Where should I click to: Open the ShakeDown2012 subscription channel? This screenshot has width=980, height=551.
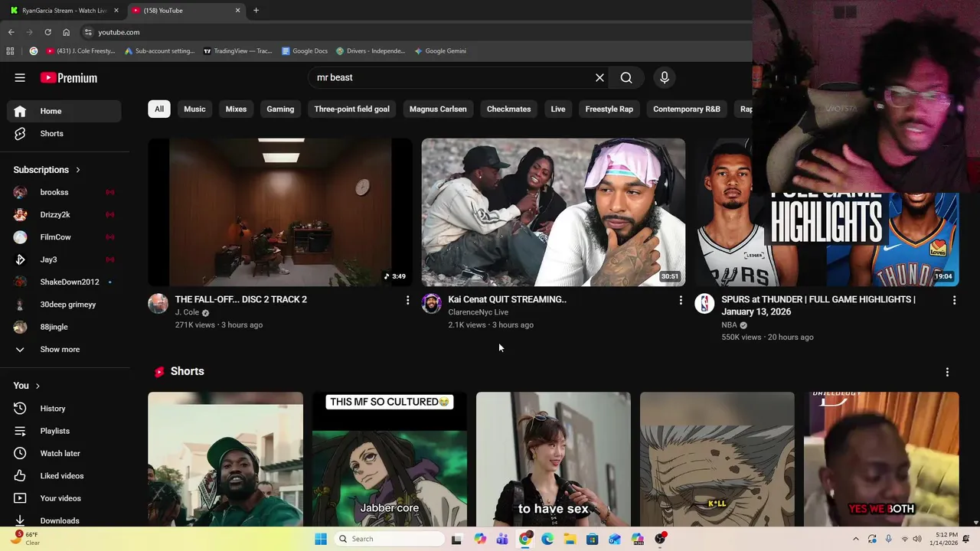pos(64,282)
